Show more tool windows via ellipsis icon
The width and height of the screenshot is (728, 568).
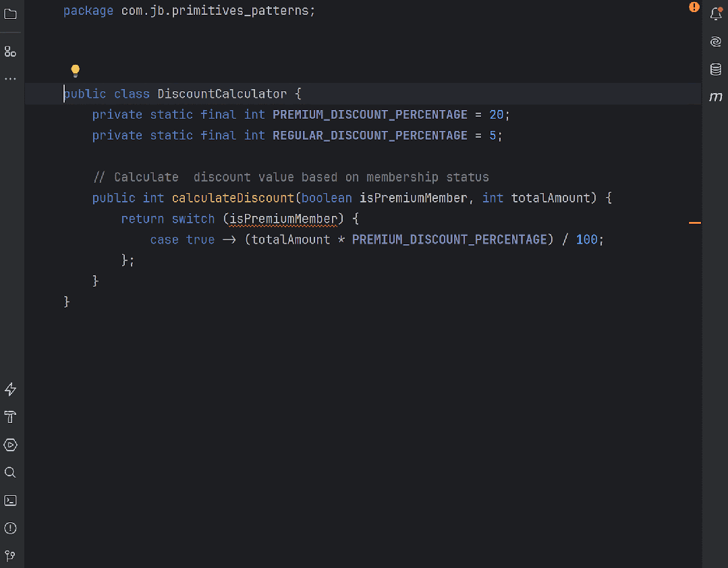point(10,78)
